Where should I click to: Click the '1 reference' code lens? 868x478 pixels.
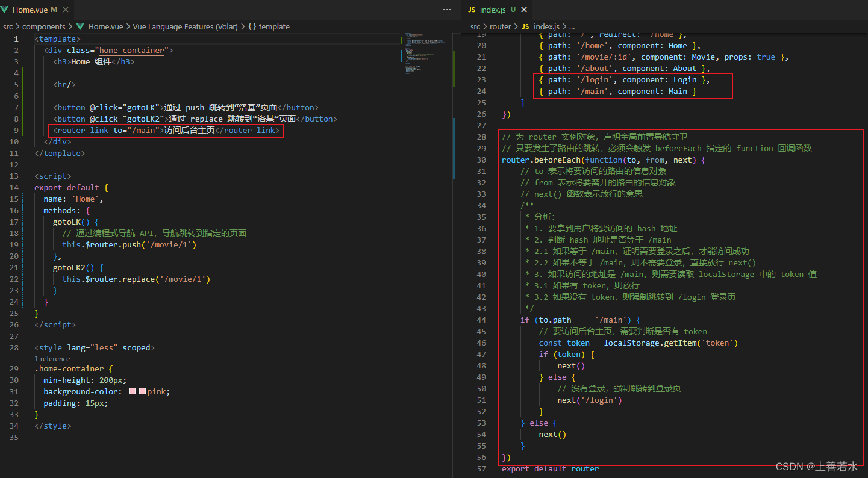52,359
